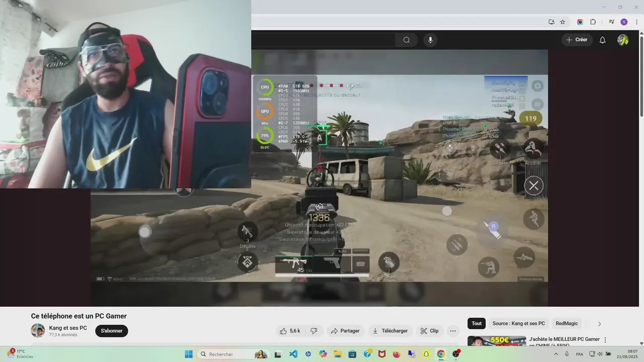Screen dimensions: 644x362
Task: Click the 77,3 k abonnés subscriber count
Action: tap(63, 335)
